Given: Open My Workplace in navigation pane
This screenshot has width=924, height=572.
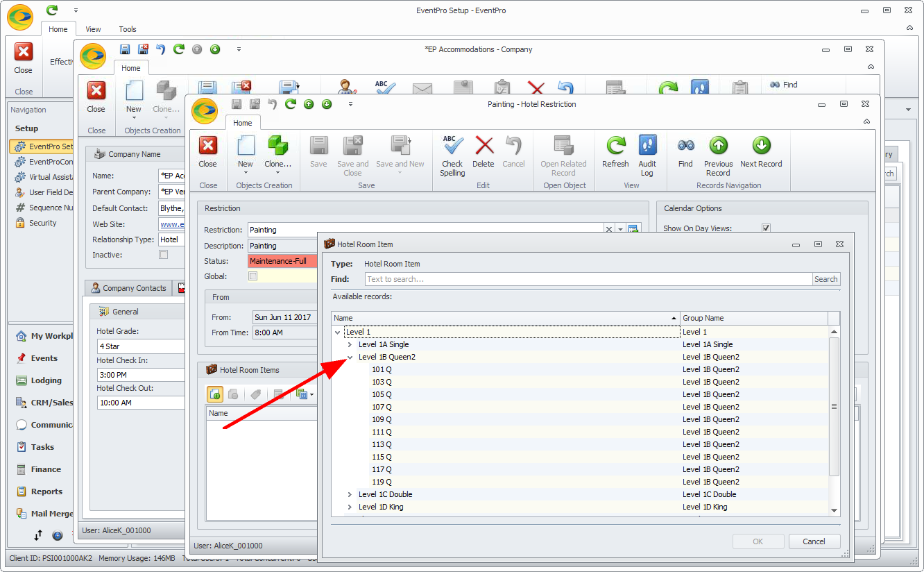Looking at the screenshot, I should pos(44,336).
